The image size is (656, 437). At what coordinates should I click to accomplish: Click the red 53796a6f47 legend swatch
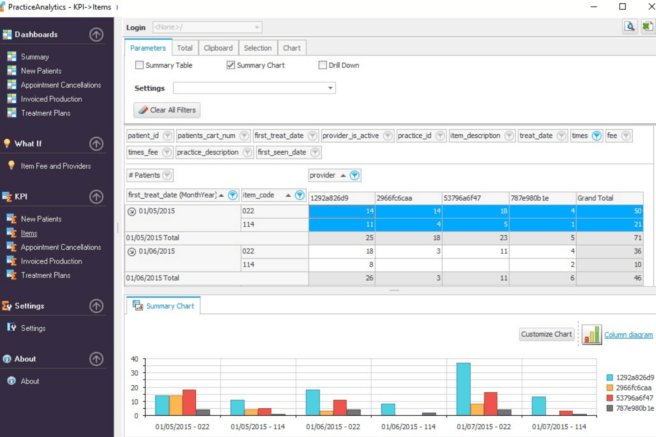610,398
